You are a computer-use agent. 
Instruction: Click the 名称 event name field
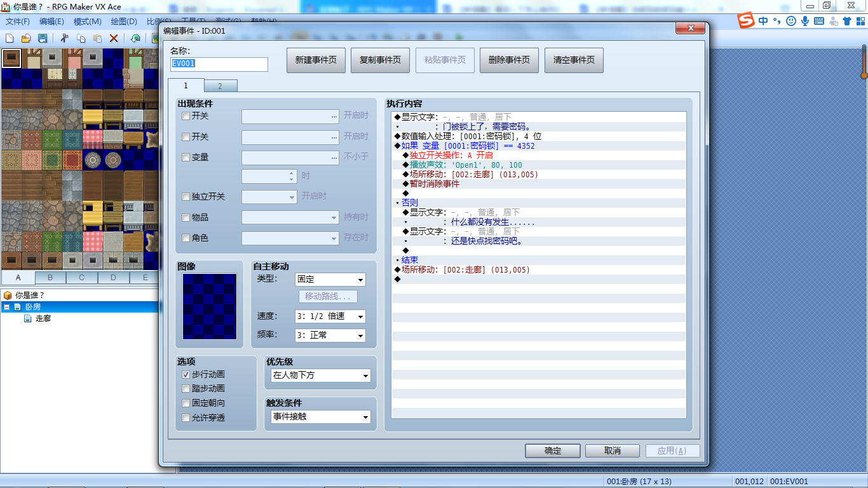point(219,64)
